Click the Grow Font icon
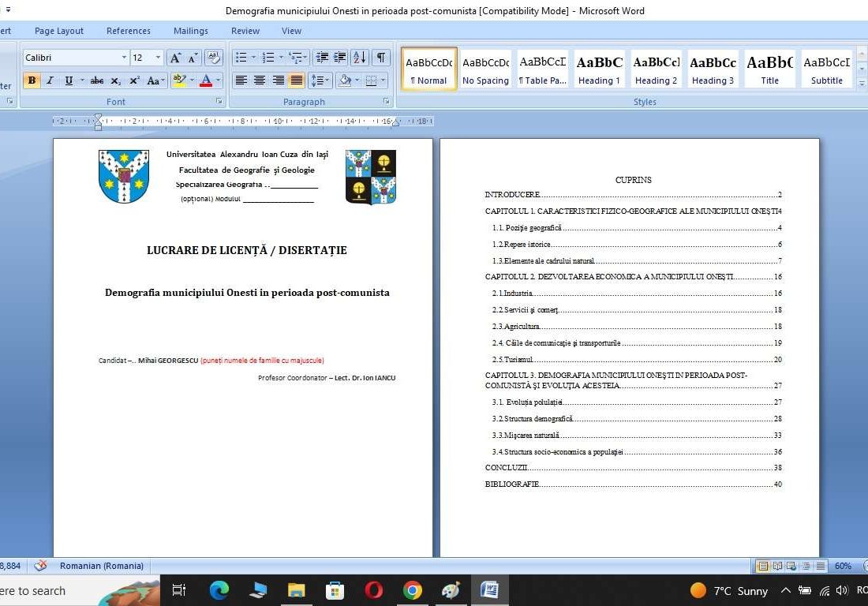 coord(175,58)
